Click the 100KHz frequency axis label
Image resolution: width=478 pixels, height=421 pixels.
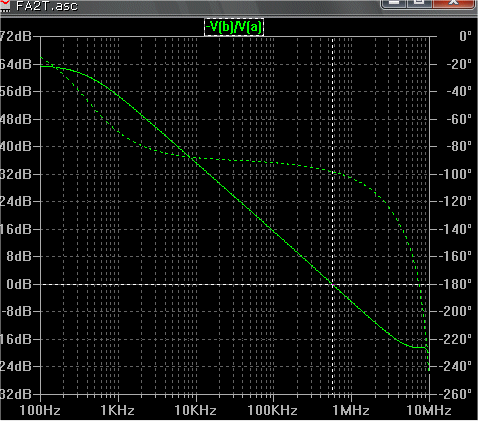[x=272, y=410]
